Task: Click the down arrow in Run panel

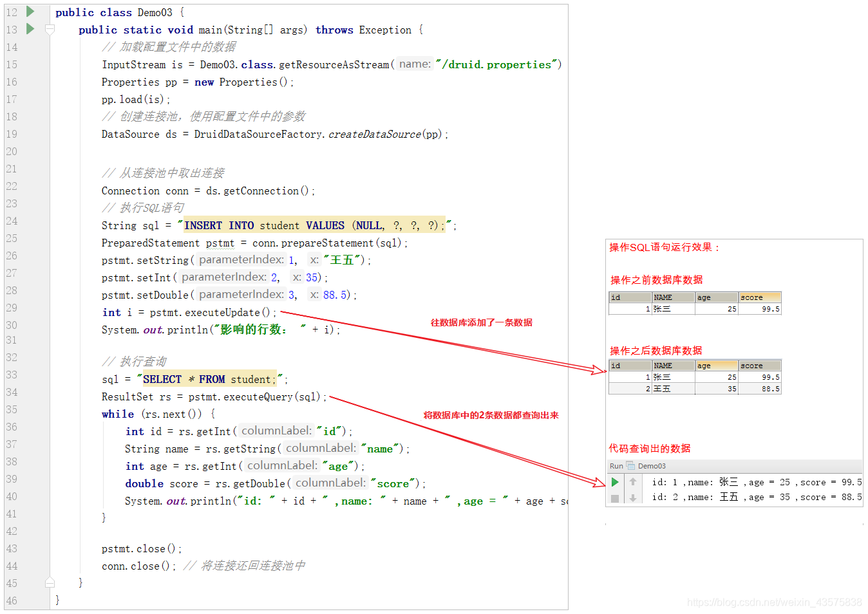Action: pyautogui.click(x=633, y=498)
